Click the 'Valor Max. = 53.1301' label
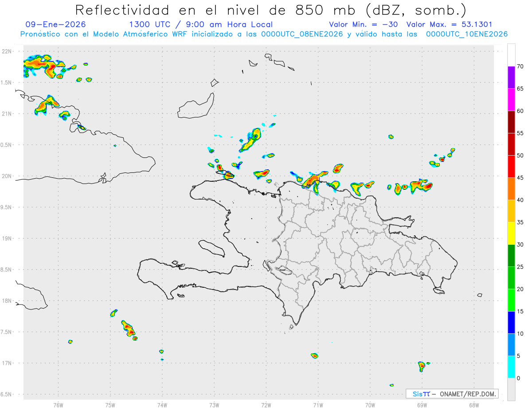532x411 pixels. [x=449, y=24]
